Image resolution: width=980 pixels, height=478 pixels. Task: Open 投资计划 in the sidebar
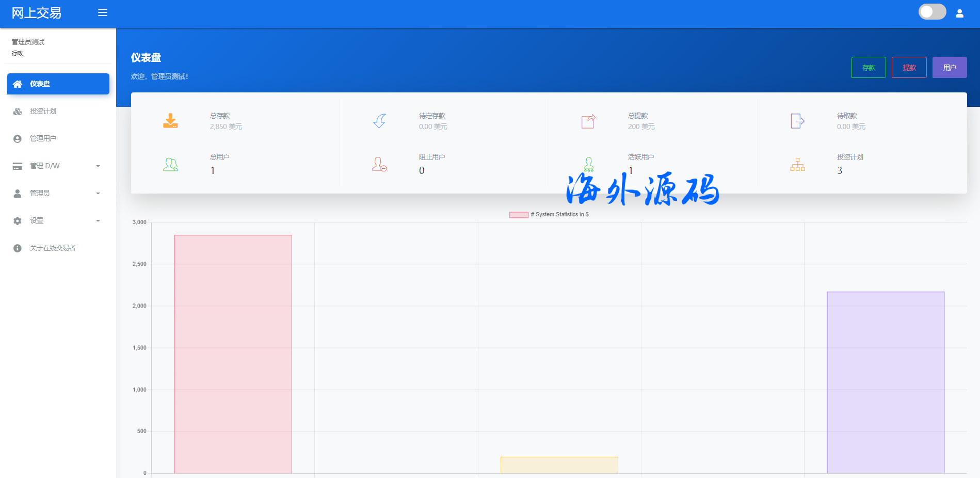pos(43,111)
